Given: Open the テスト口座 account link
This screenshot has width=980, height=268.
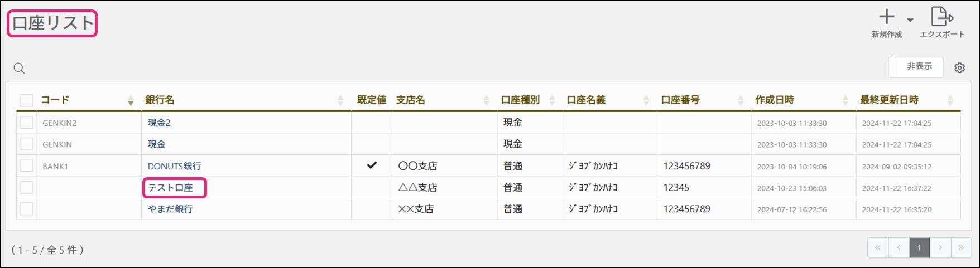Looking at the screenshot, I should click(170, 188).
